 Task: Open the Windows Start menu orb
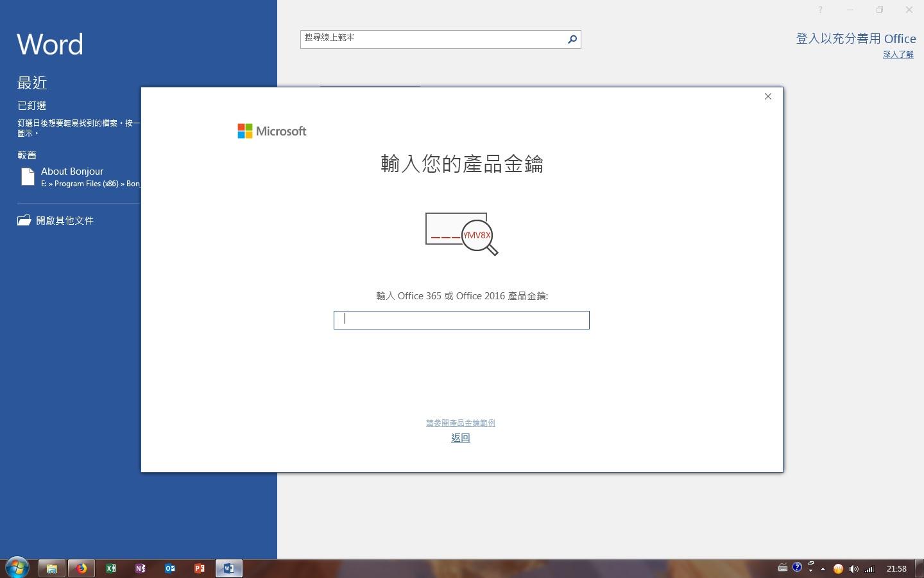point(17,568)
